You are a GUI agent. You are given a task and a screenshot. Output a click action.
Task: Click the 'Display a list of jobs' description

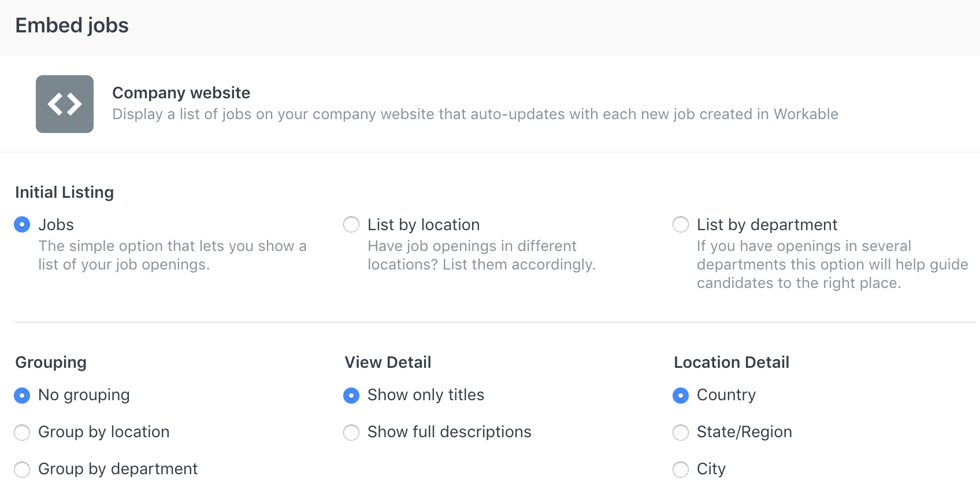pos(475,115)
